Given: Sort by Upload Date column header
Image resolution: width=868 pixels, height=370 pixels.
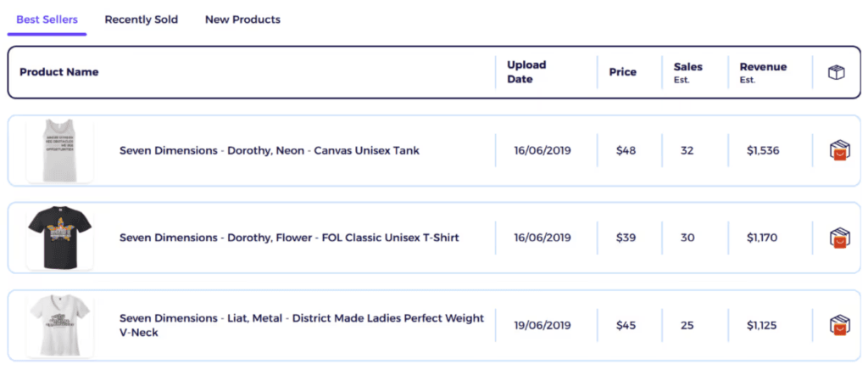Looking at the screenshot, I should [526, 72].
